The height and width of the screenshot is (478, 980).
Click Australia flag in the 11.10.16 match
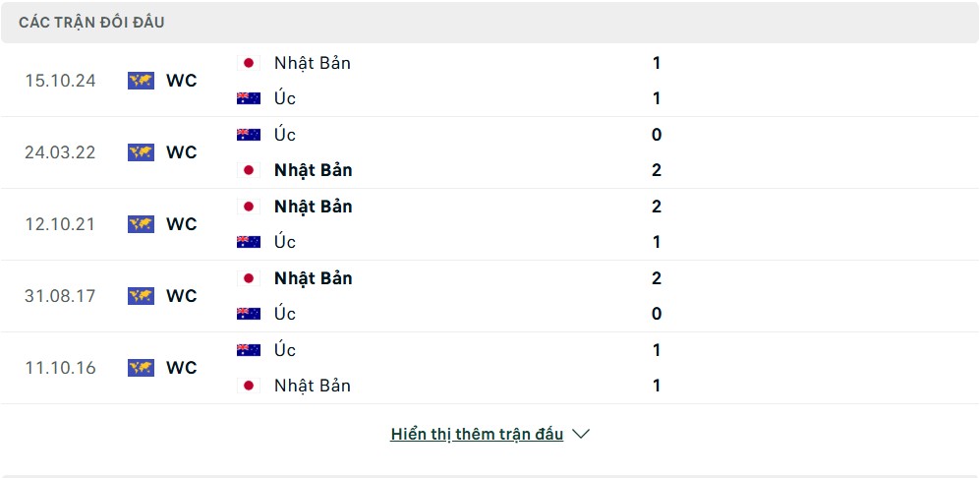(x=249, y=350)
